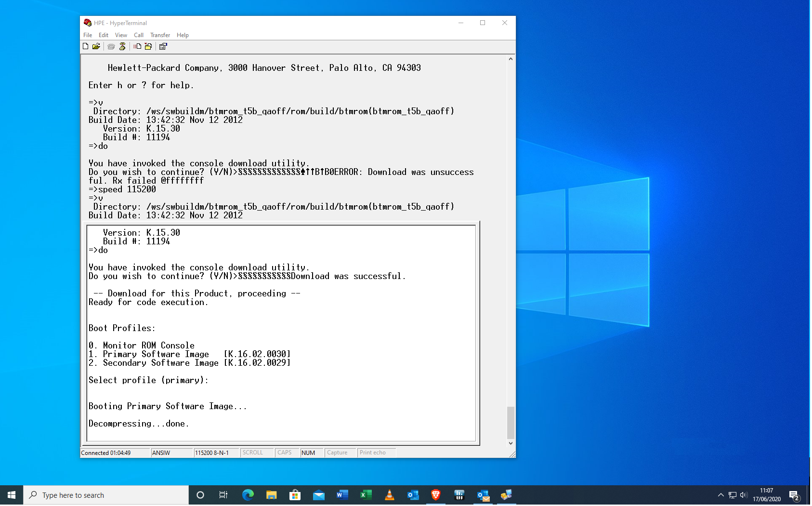Click the Capture status bar indicator
Screen dimensions: 812x506
click(x=337, y=453)
